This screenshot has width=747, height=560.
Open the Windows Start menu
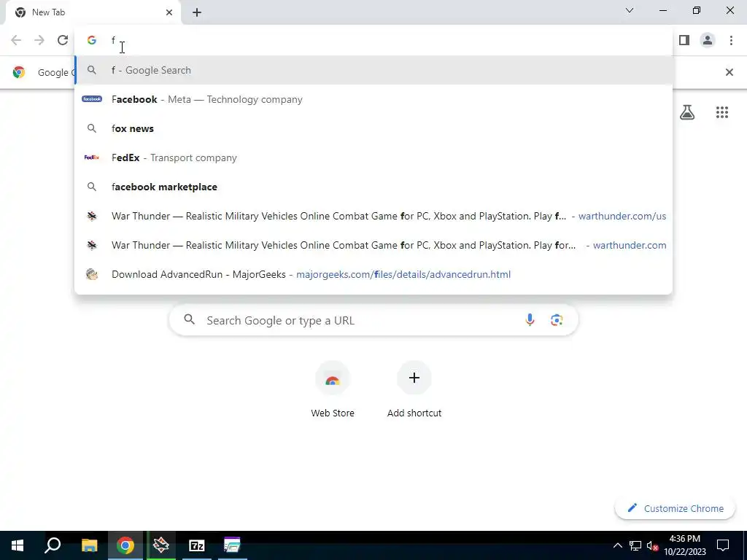tap(18, 545)
